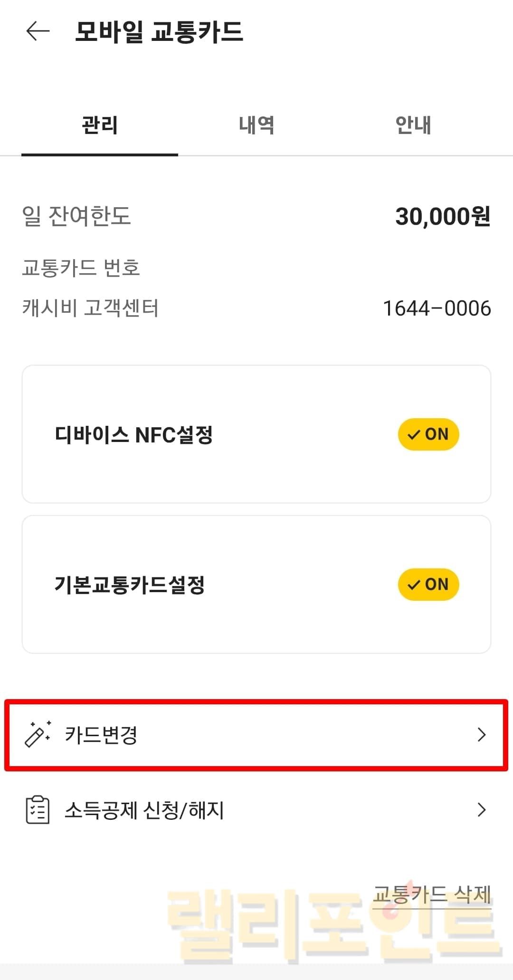
Task: Toggle the 기본교통카드설정 ON switch
Action: click(x=428, y=585)
